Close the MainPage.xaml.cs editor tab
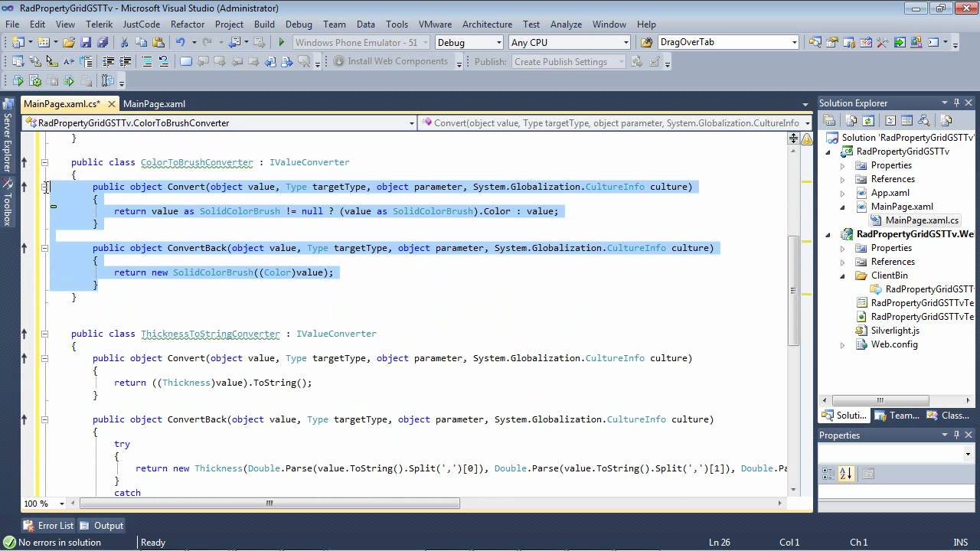Image resolution: width=980 pixels, height=551 pixels. 111,104
